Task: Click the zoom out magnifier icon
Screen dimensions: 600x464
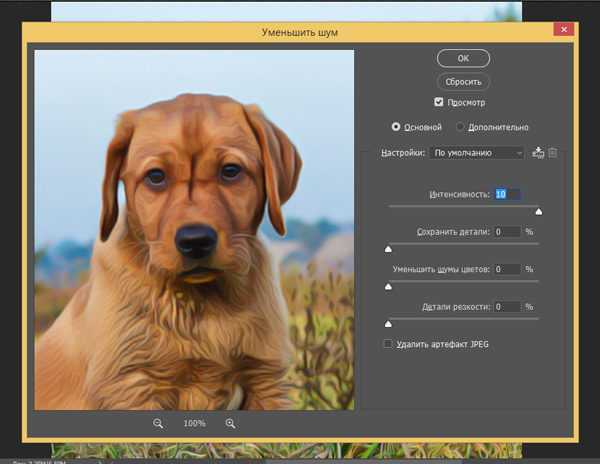Action: click(158, 423)
